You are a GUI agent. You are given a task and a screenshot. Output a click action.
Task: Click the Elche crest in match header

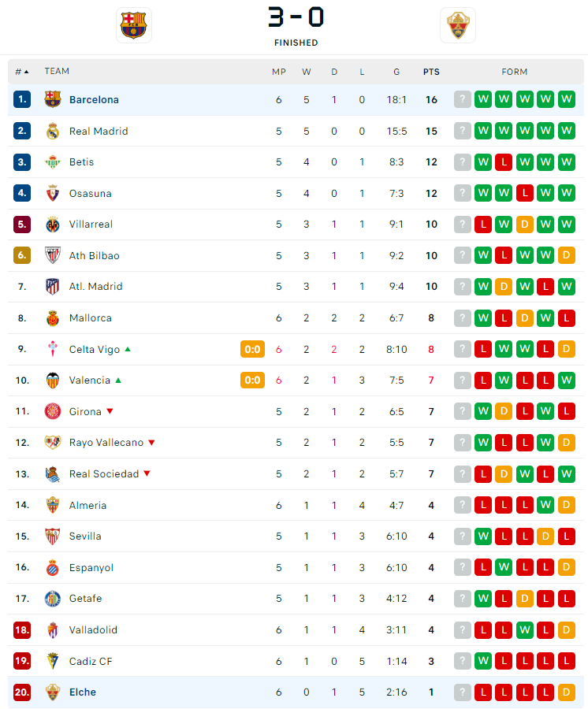(458, 25)
